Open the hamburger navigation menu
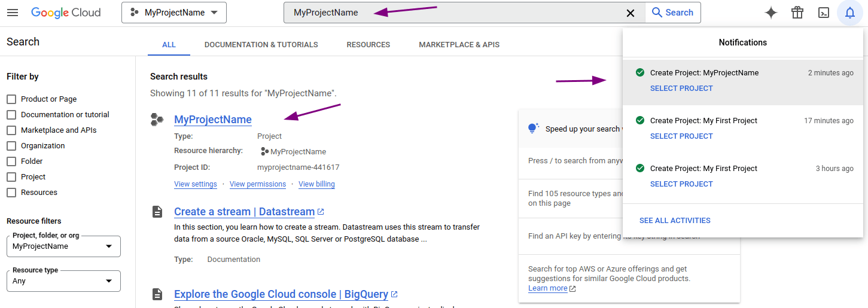The width and height of the screenshot is (868, 308). 12,13
